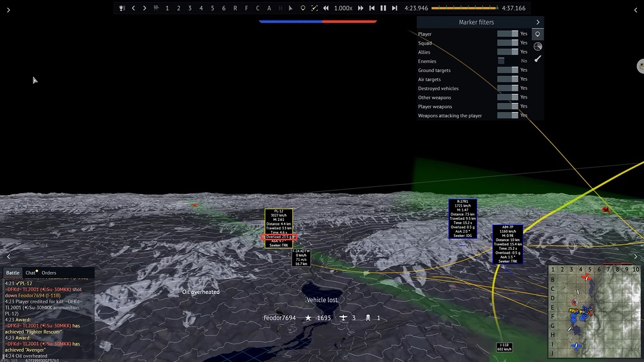
Task: Select the R-27R1 missile info marker
Action: 462,218
